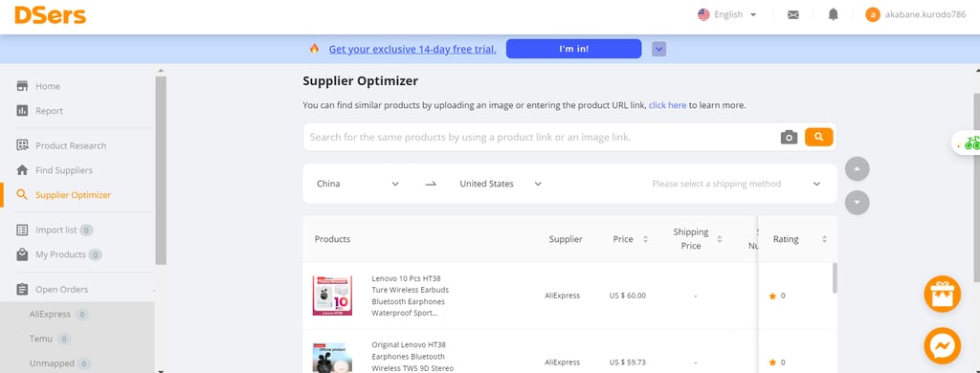
Task: Click the Products column header
Action: (x=332, y=239)
